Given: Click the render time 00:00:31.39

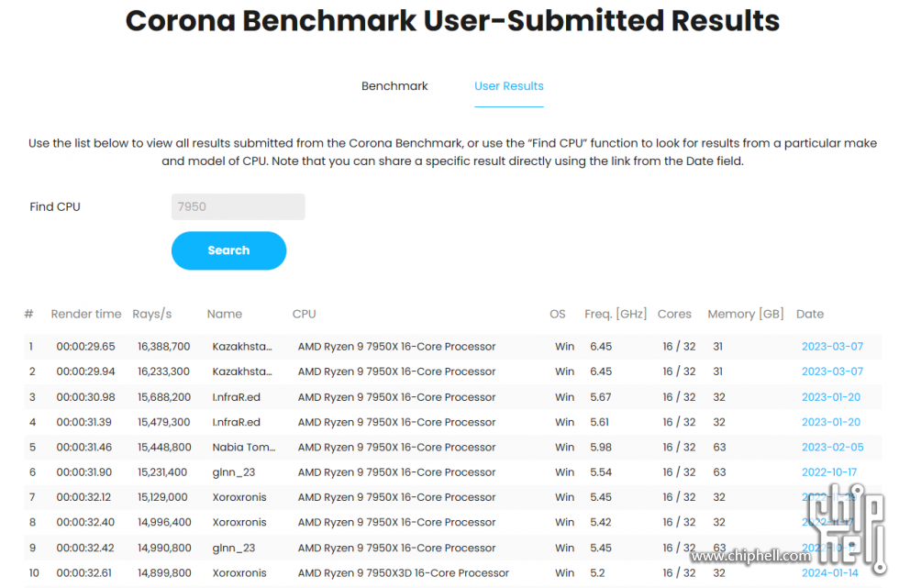Looking at the screenshot, I should point(83,422).
